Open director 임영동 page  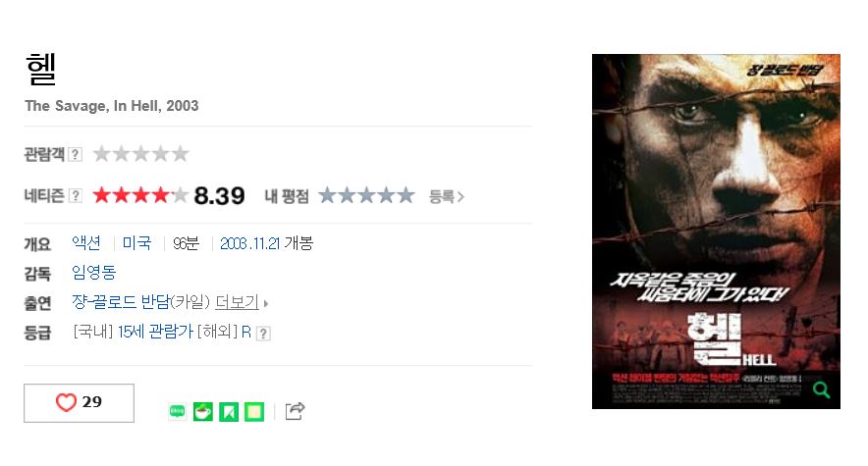point(93,273)
